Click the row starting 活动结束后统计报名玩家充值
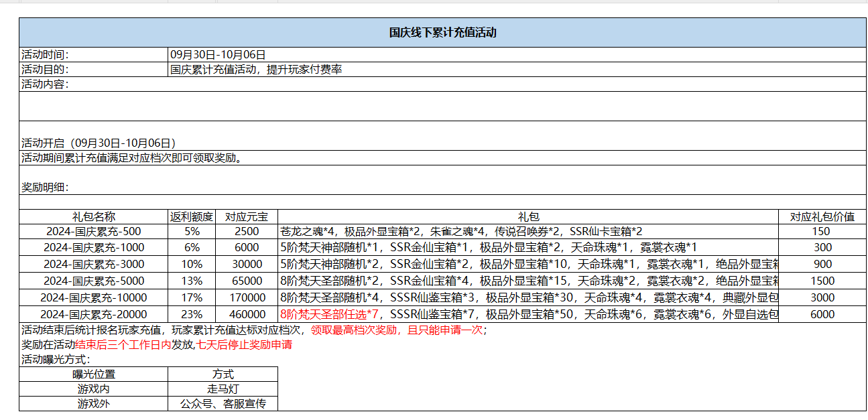Image resolution: width=868 pixels, height=420 pixels. [x=442, y=330]
